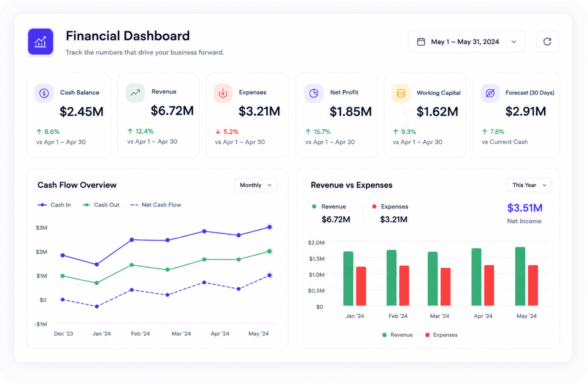
Task: Click the Revenue trending-up icon
Action: tap(135, 92)
